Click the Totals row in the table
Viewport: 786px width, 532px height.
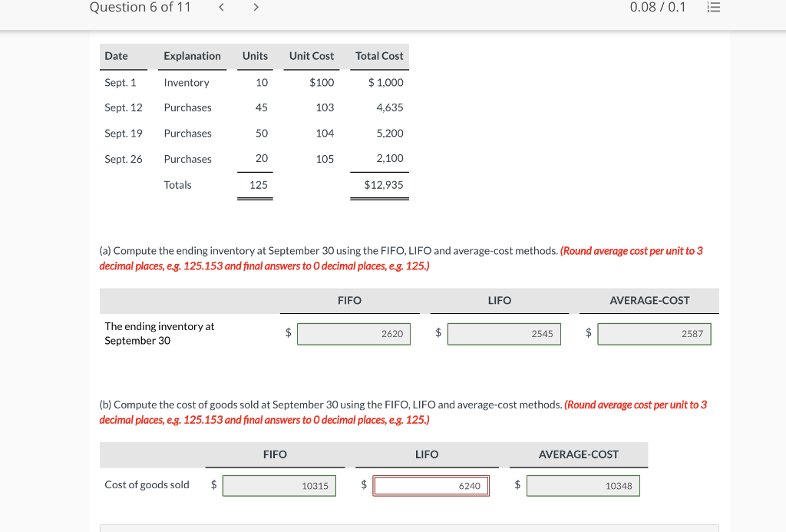(178, 184)
